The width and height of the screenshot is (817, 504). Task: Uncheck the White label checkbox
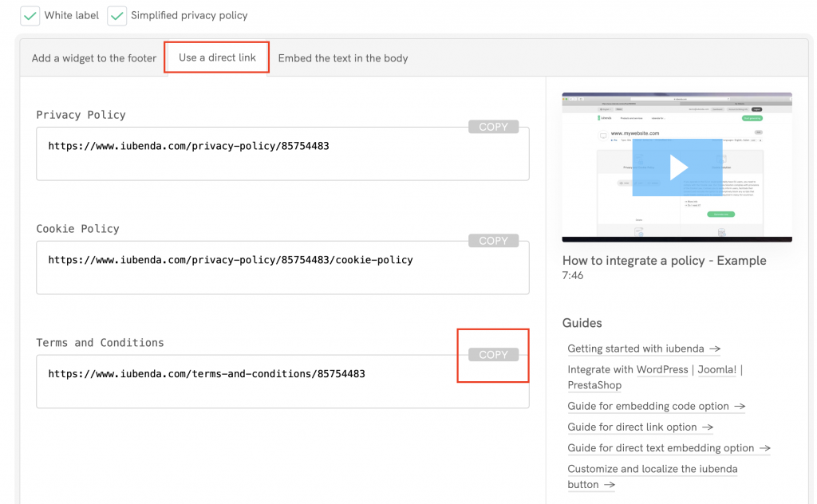[x=30, y=15]
